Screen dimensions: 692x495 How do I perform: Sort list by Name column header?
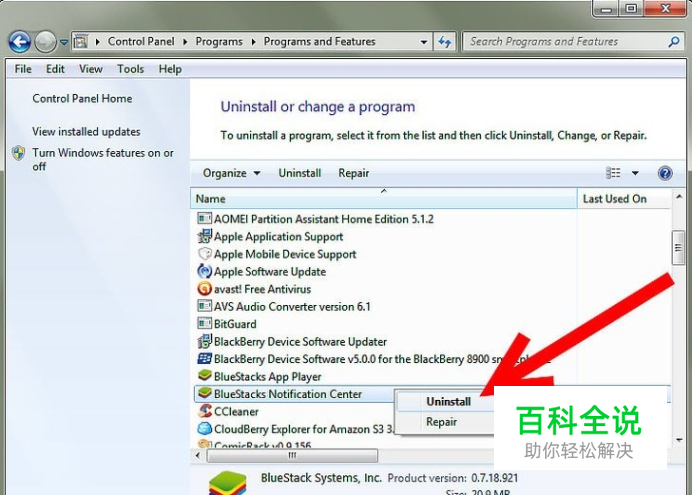click(x=384, y=199)
